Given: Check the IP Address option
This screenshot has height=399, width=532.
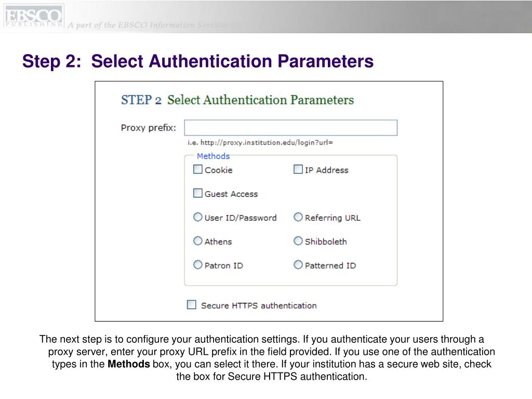Looking at the screenshot, I should coord(298,169).
